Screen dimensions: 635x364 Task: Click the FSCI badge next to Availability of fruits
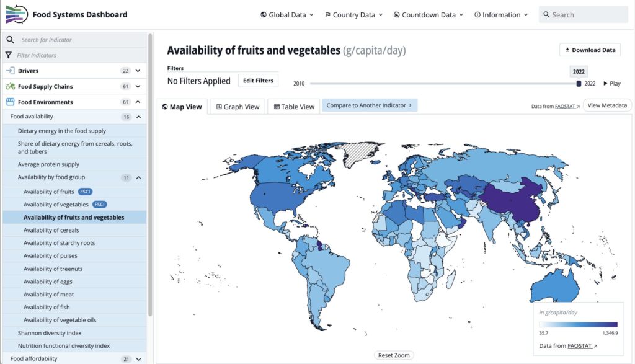86,192
